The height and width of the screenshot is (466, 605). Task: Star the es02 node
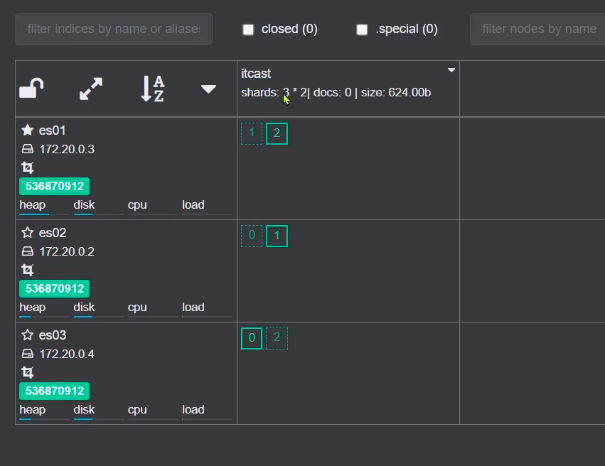pyautogui.click(x=27, y=233)
